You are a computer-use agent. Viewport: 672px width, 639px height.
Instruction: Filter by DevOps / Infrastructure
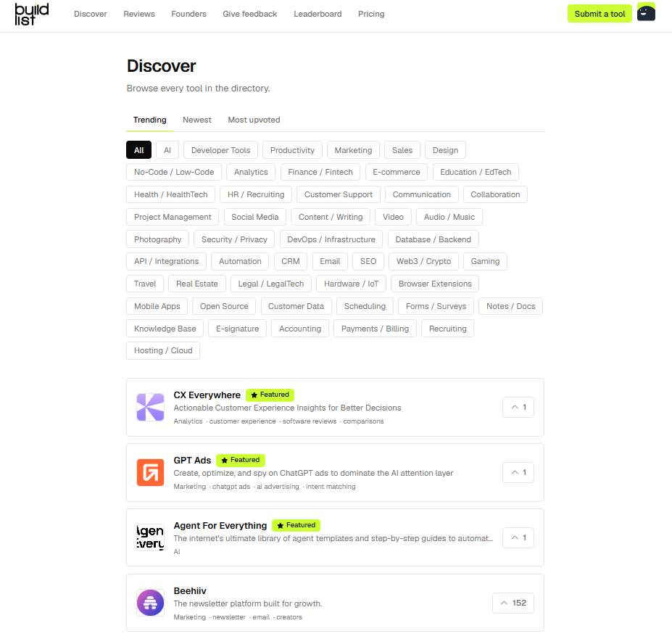coord(331,239)
